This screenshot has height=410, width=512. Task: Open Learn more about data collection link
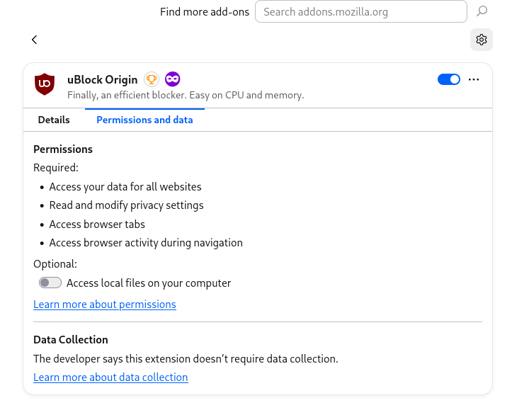point(111,377)
